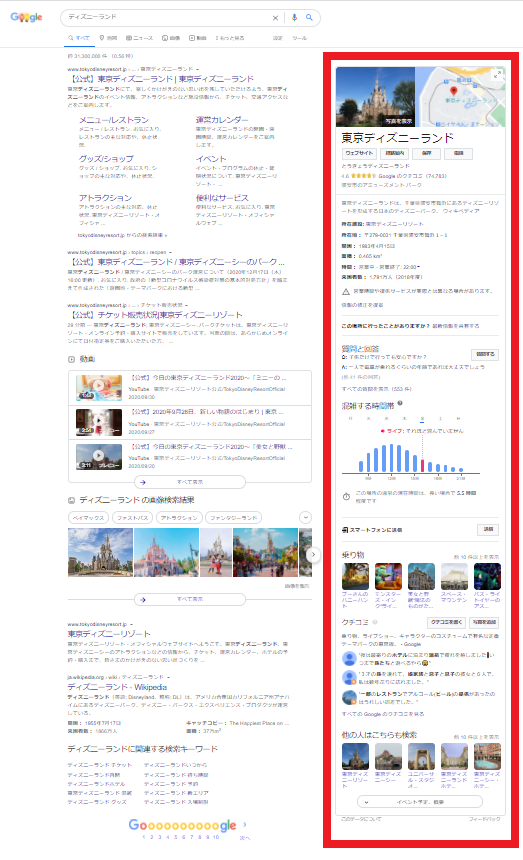
Task: Open the もっと見る (More) menu
Action: click(230, 38)
